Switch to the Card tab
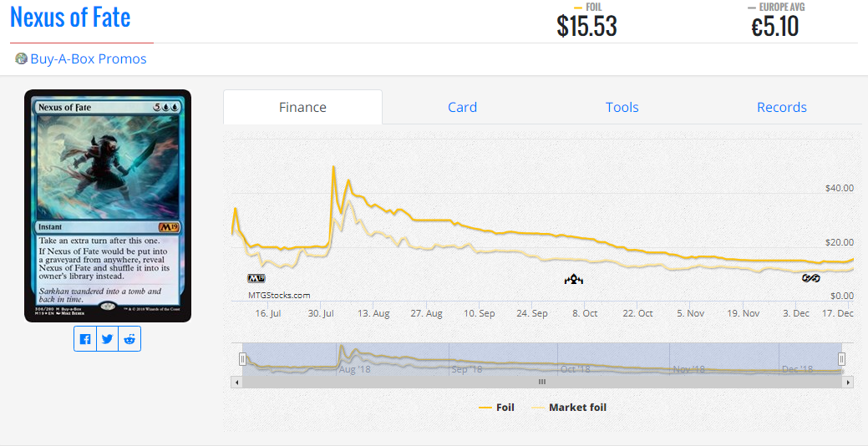 pos(462,107)
